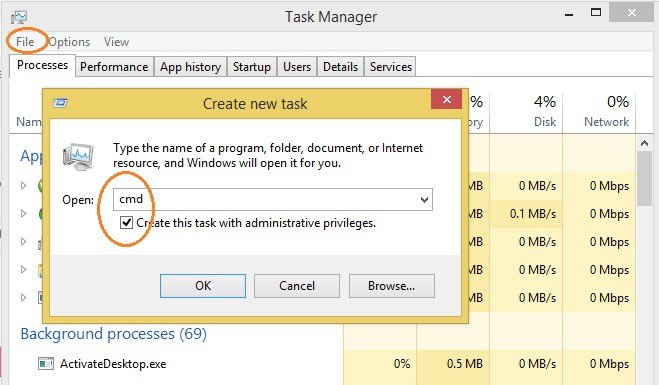659x385 pixels.
Task: Click the Background processes (69) heading
Action: (113, 334)
